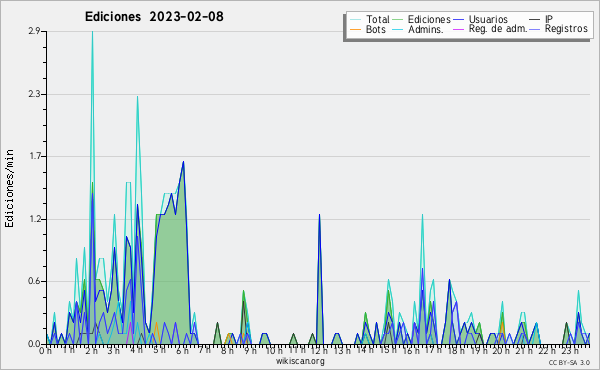This screenshot has width=600, height=370.
Task: Click the 'Usuarios' legend label
Action: pos(488,19)
